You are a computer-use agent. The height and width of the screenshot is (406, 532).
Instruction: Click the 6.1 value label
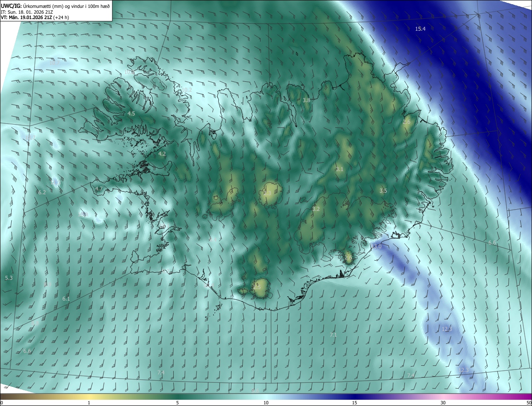pyautogui.click(x=66, y=298)
